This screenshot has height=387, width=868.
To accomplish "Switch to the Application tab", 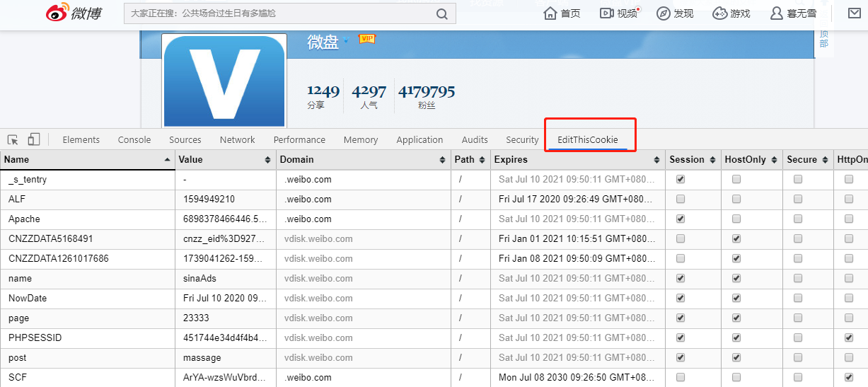I will pos(419,139).
